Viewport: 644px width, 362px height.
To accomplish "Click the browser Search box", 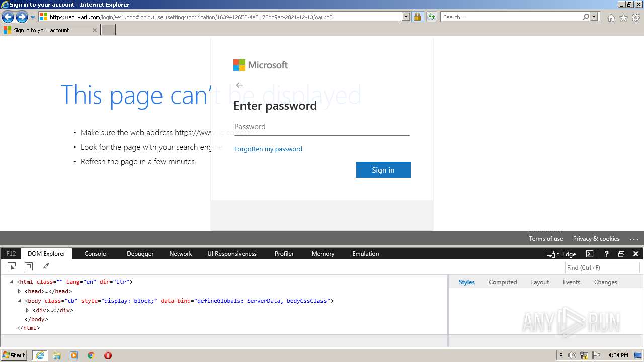I will click(x=511, y=17).
